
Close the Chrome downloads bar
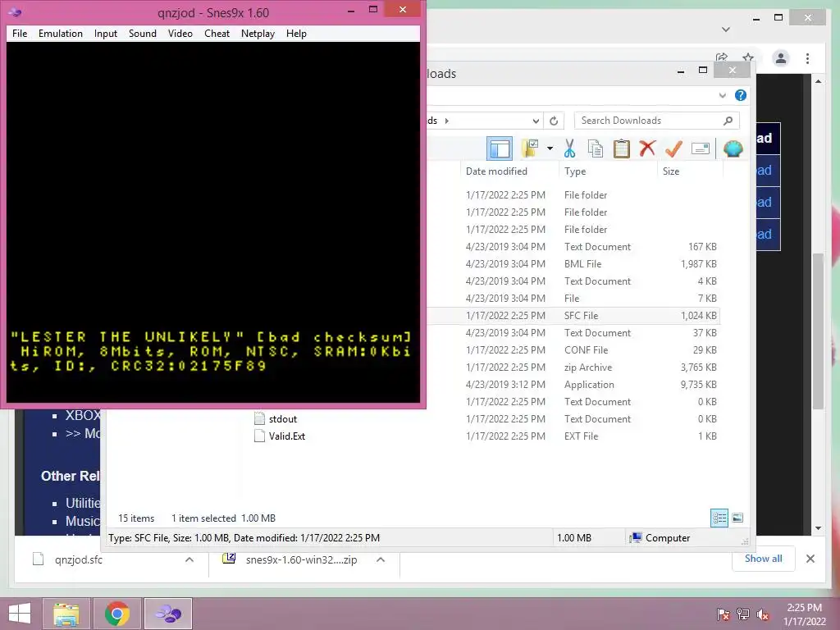[x=810, y=559]
